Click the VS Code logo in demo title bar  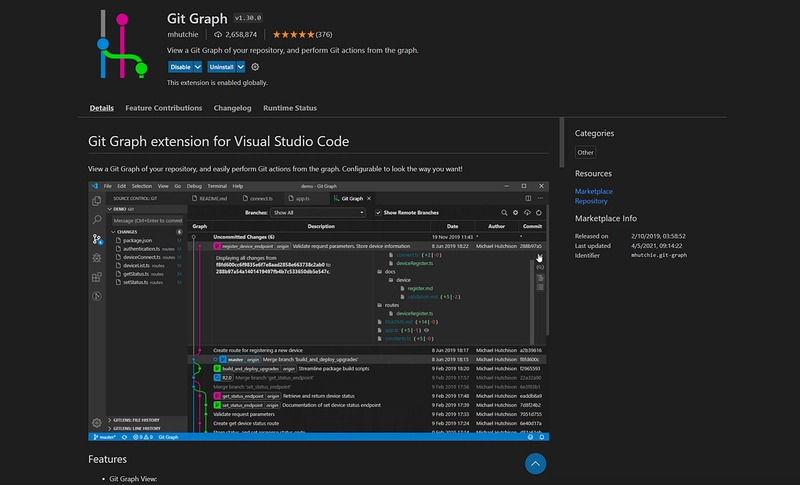[94, 186]
